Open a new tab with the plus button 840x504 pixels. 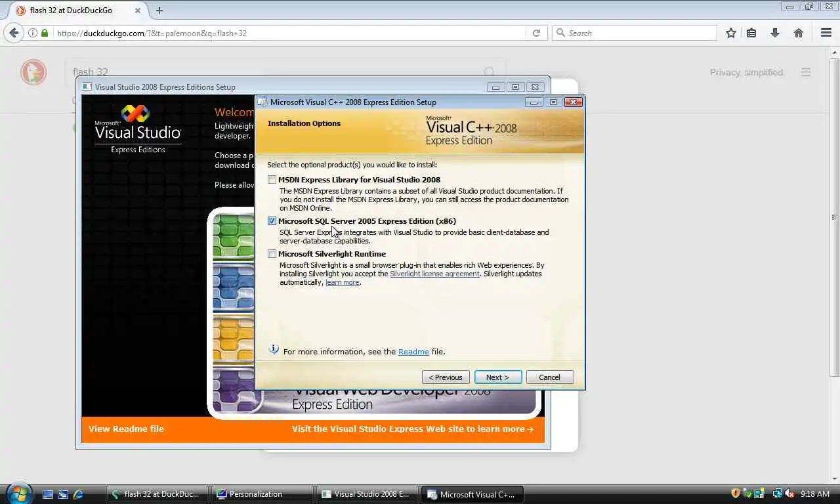[159, 10]
